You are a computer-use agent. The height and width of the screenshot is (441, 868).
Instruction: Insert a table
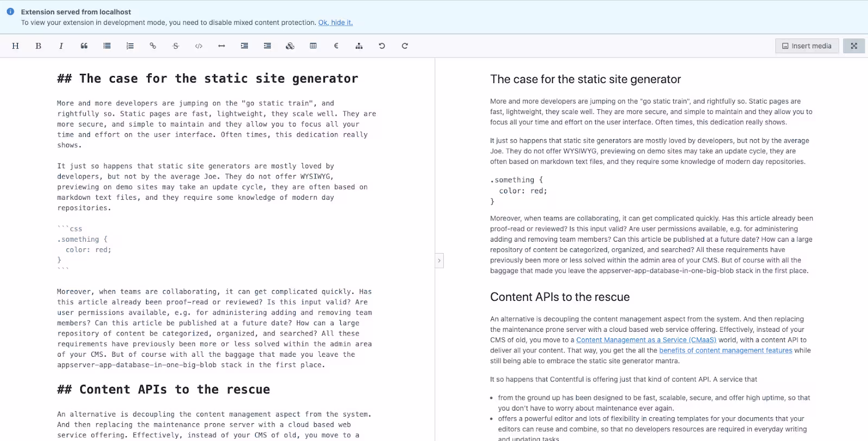(313, 46)
